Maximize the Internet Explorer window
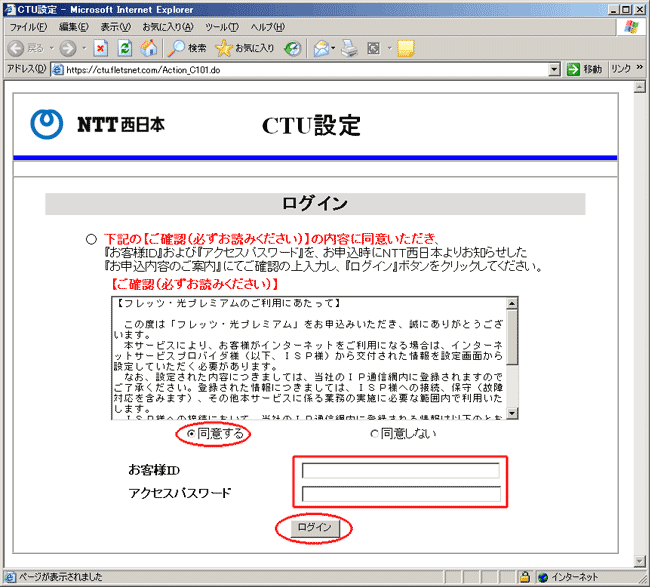 pos(626,9)
